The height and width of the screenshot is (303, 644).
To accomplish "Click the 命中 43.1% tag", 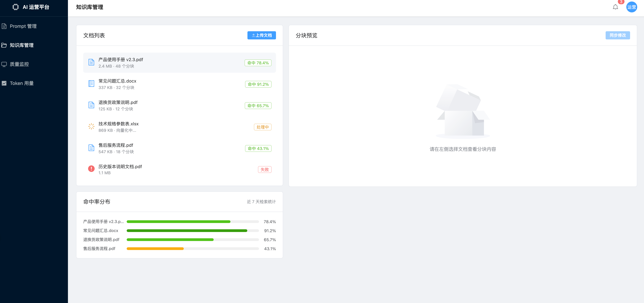I will click(x=258, y=148).
